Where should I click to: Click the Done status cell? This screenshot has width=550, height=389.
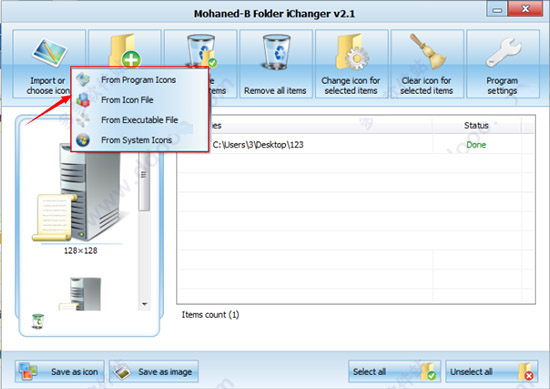click(476, 145)
